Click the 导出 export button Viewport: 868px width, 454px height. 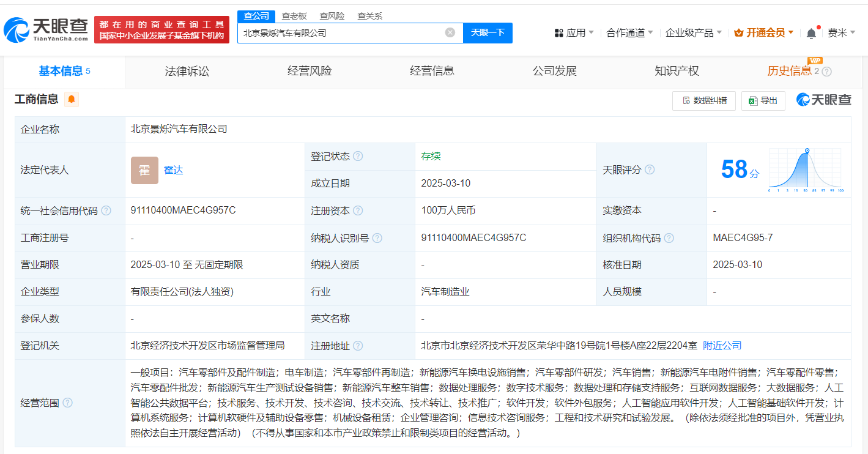point(763,100)
